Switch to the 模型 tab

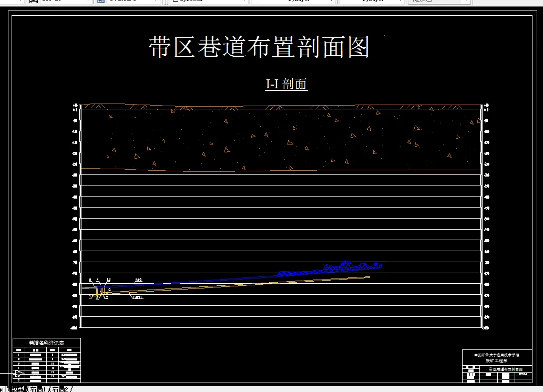click(x=18, y=389)
